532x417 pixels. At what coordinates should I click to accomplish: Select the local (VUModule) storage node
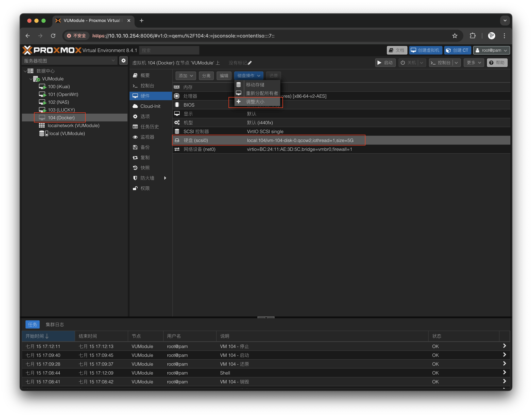pos(67,134)
